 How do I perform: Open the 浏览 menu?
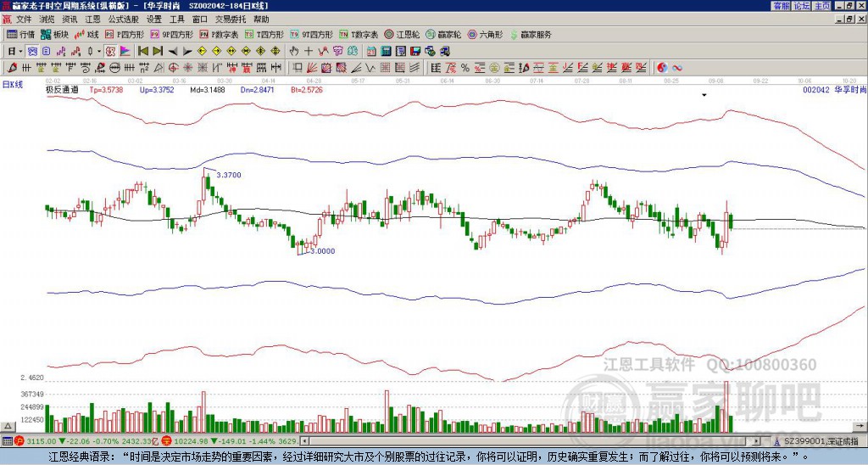pyautogui.click(x=47, y=20)
